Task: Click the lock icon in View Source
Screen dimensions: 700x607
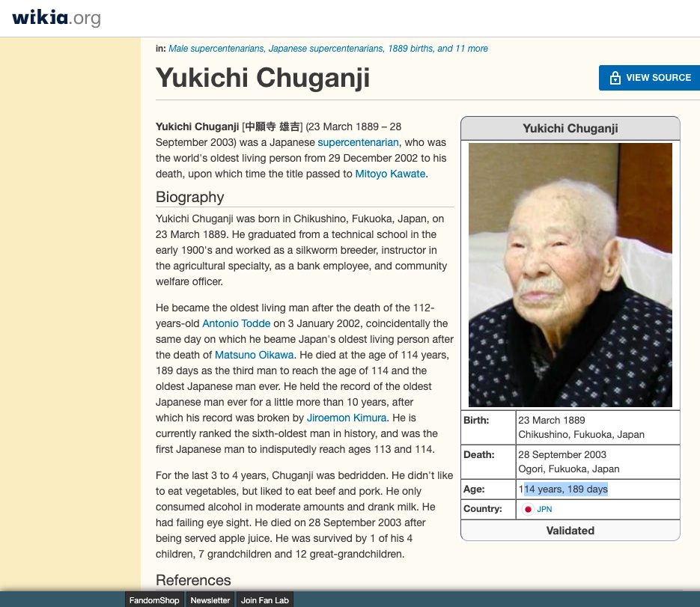Action: [x=615, y=78]
